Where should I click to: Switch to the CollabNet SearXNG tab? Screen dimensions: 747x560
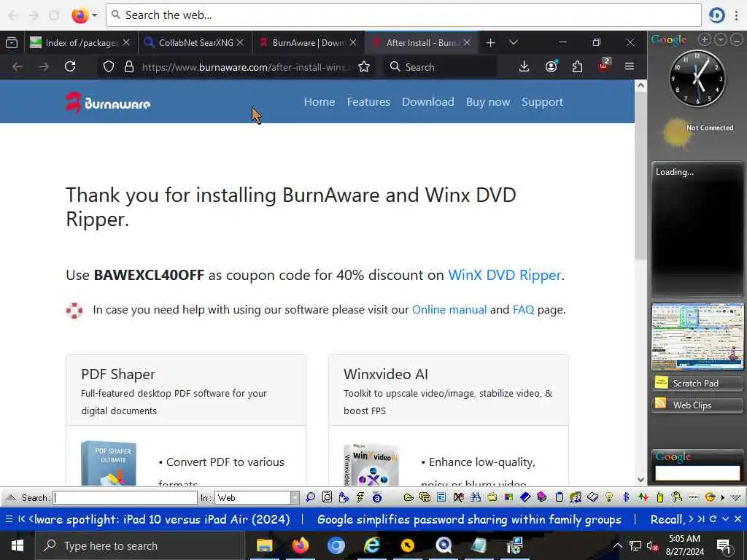pos(196,43)
